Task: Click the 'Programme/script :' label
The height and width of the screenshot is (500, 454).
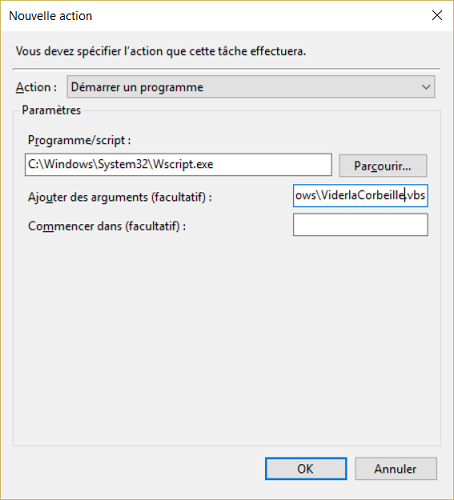Action: click(79, 140)
